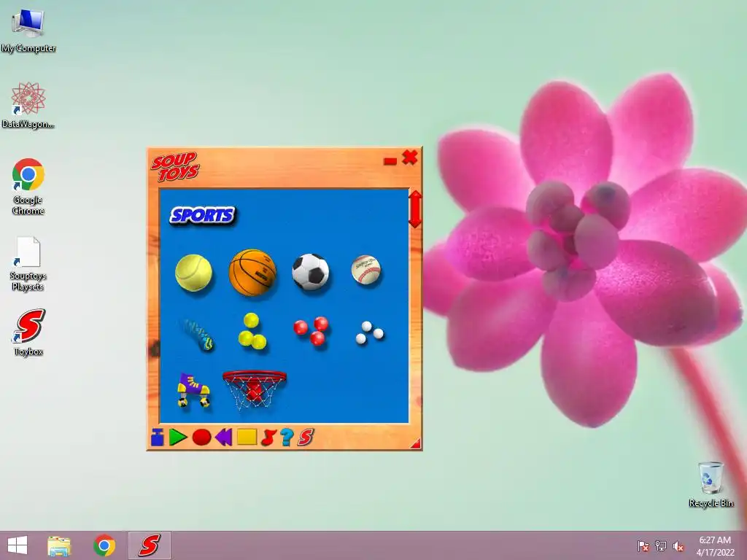The width and height of the screenshot is (747, 560).
Task: Click the red music note icon
Action: tap(268, 437)
